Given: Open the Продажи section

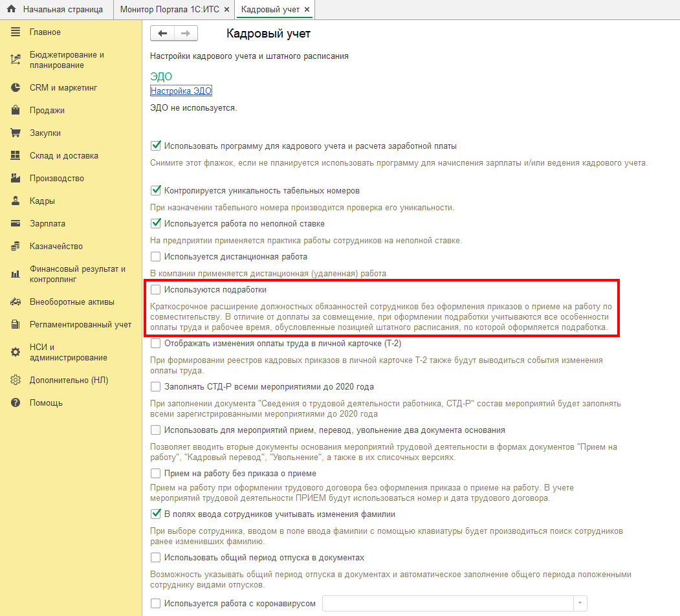Looking at the screenshot, I should [x=47, y=110].
